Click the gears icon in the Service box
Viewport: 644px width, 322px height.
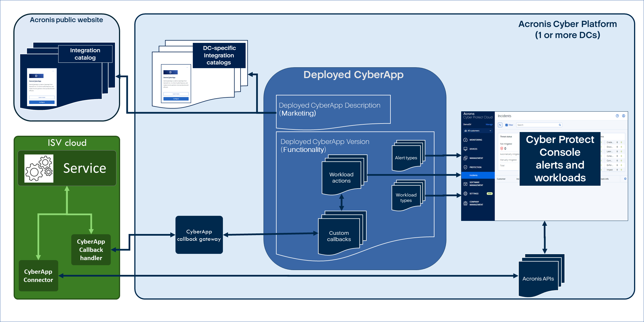point(39,168)
